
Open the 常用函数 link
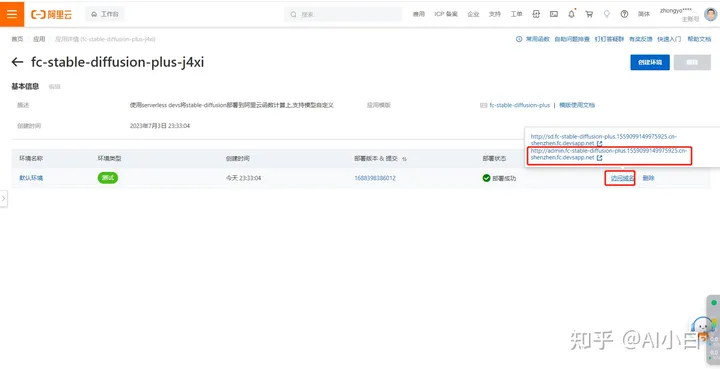pyautogui.click(x=537, y=39)
